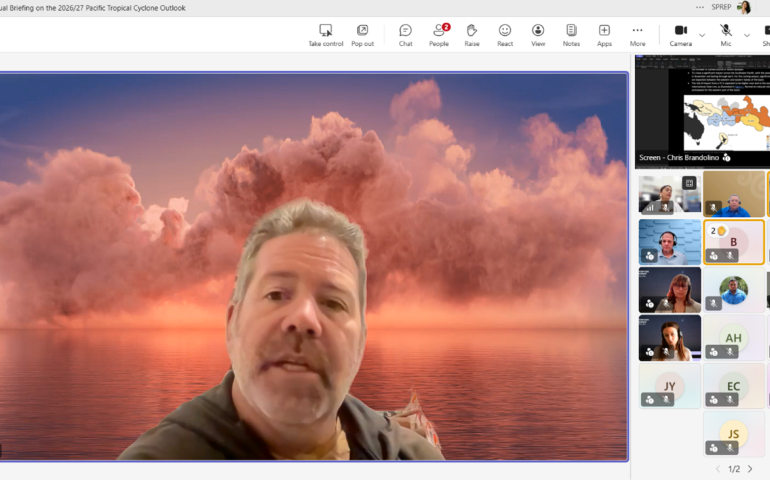The width and height of the screenshot is (770, 480).
Task: Open the View layout options
Action: tap(538, 35)
